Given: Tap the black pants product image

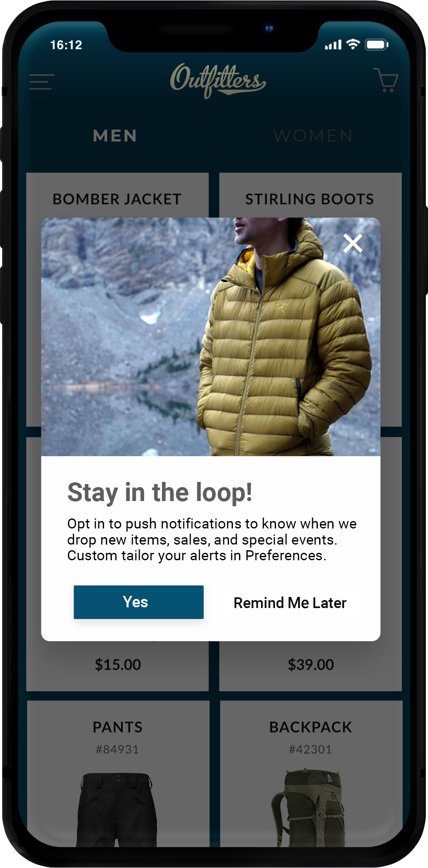Looking at the screenshot, I should (117, 810).
